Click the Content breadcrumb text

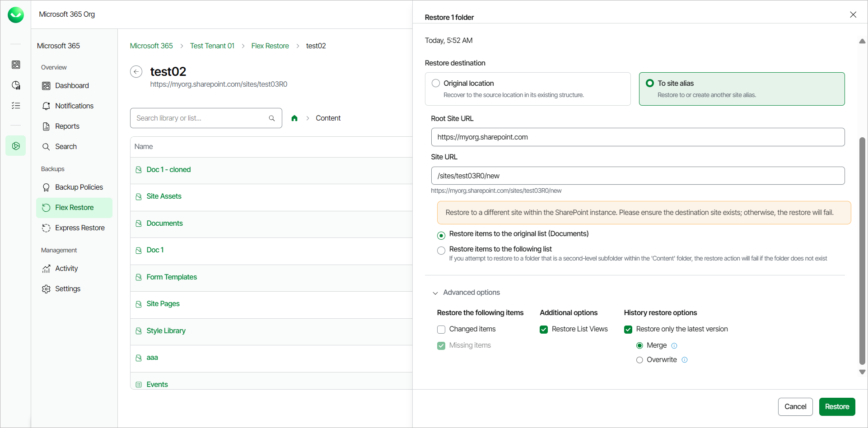pos(328,118)
